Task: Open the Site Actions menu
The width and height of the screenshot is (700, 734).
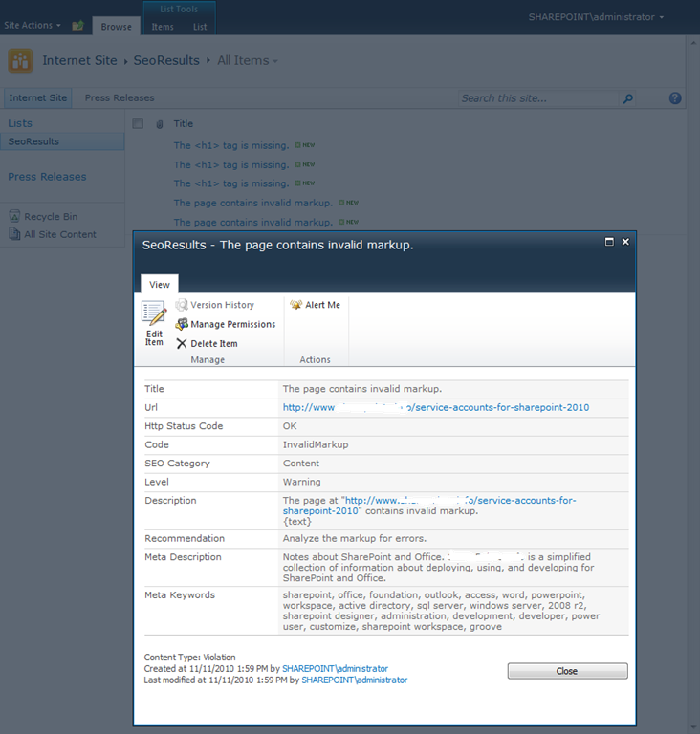Action: [x=33, y=25]
